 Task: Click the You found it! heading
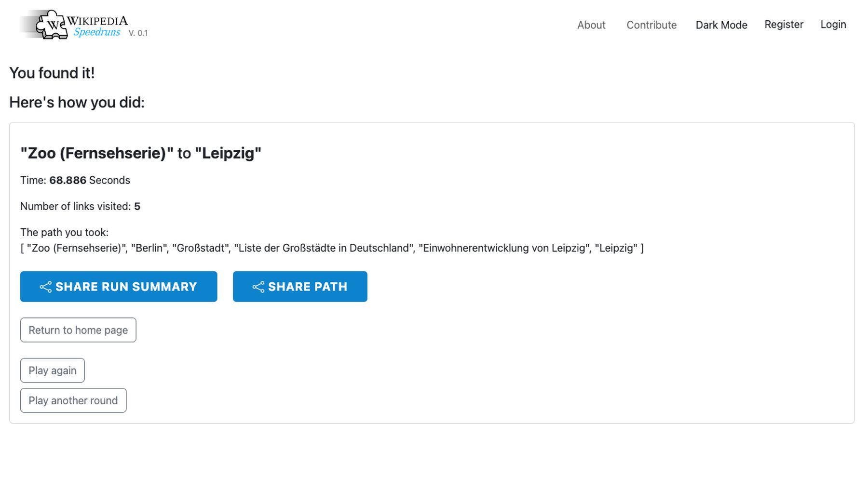pyautogui.click(x=52, y=73)
